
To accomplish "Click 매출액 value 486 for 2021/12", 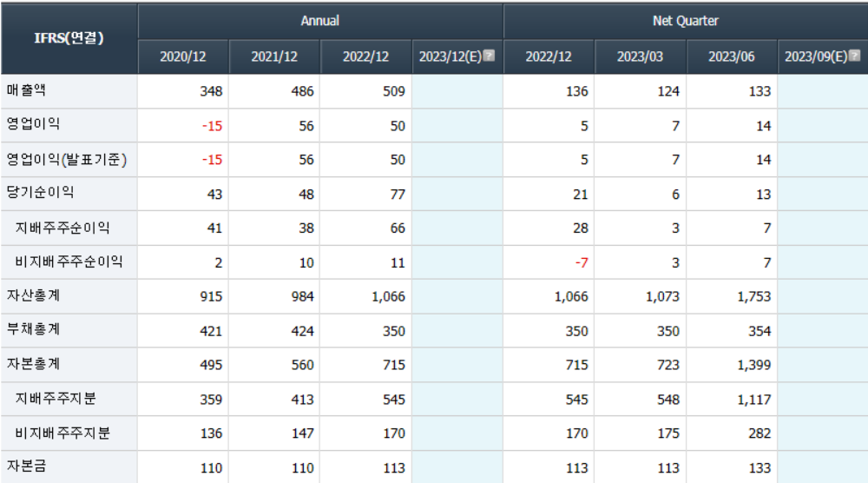I will [x=302, y=91].
